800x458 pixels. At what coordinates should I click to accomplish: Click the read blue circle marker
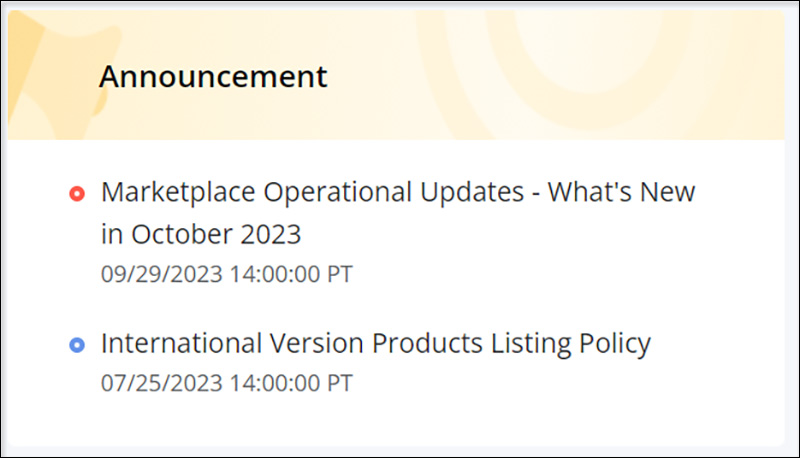[77, 345]
